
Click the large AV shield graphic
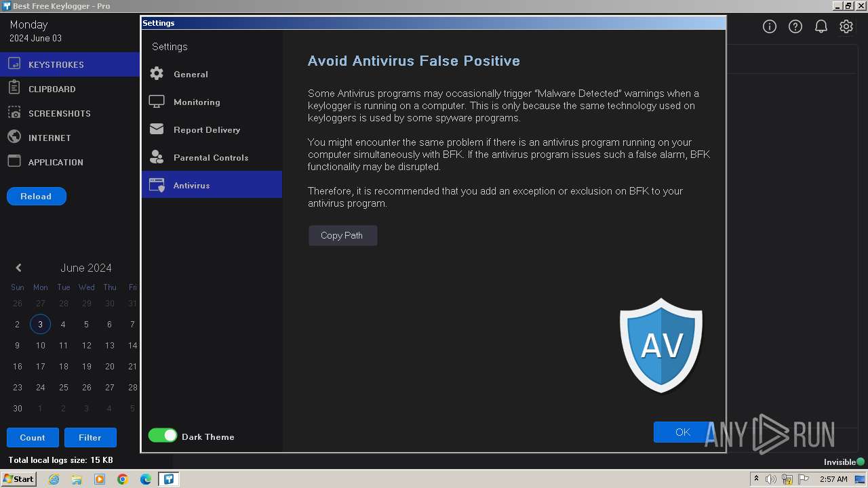pyautogui.click(x=661, y=345)
